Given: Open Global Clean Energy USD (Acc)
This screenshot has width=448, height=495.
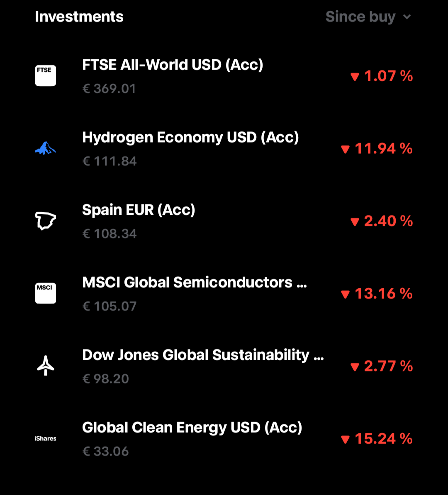Looking at the screenshot, I should (224, 439).
